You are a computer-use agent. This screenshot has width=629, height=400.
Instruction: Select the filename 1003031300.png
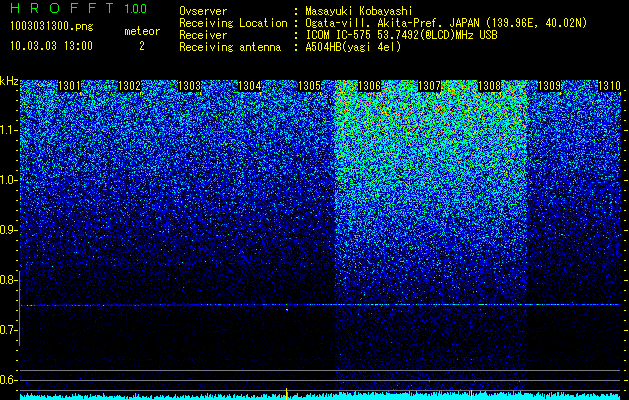(52, 27)
